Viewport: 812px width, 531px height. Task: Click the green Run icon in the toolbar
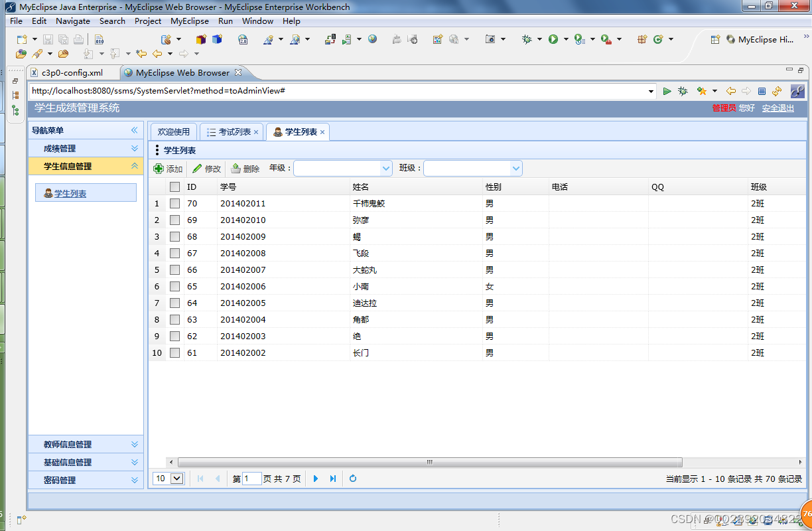coord(553,39)
